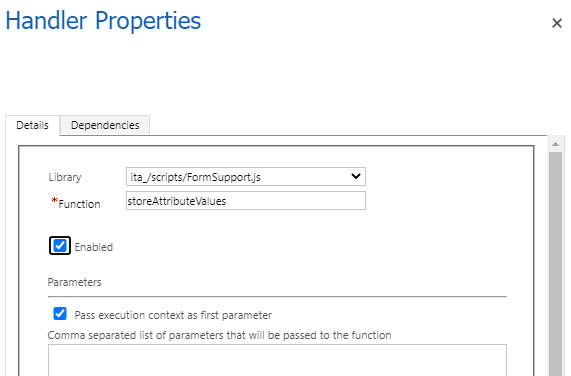Click the Enabled checkbox label text
This screenshot has height=376, width=571.
94,247
